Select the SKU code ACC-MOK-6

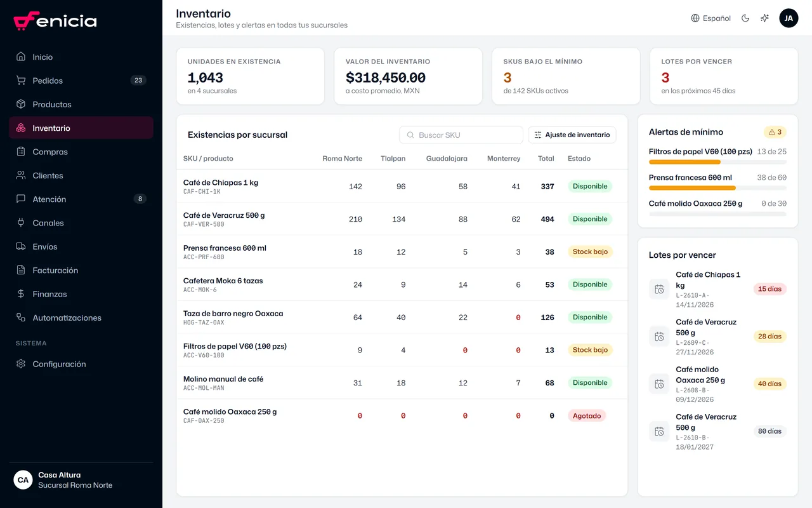pyautogui.click(x=200, y=290)
